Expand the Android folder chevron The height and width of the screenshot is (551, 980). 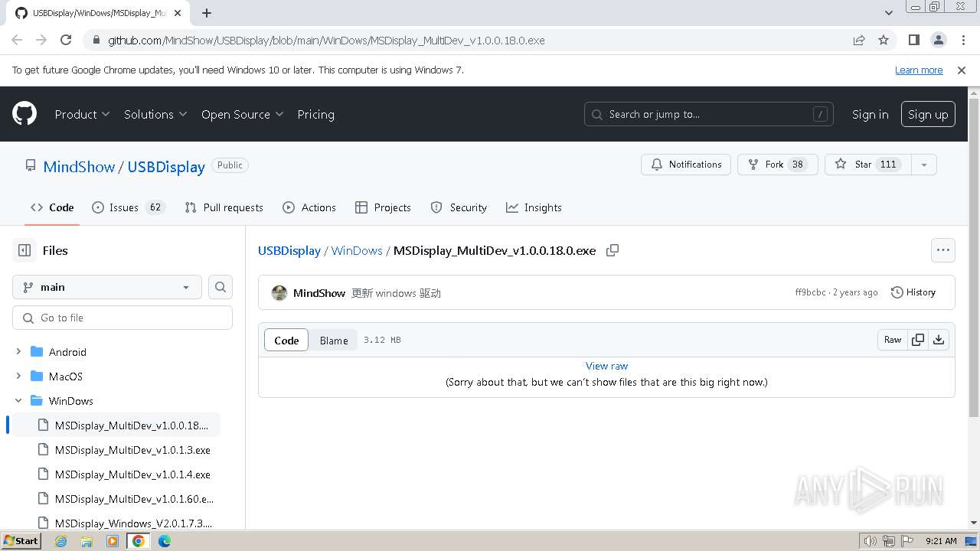tap(18, 352)
